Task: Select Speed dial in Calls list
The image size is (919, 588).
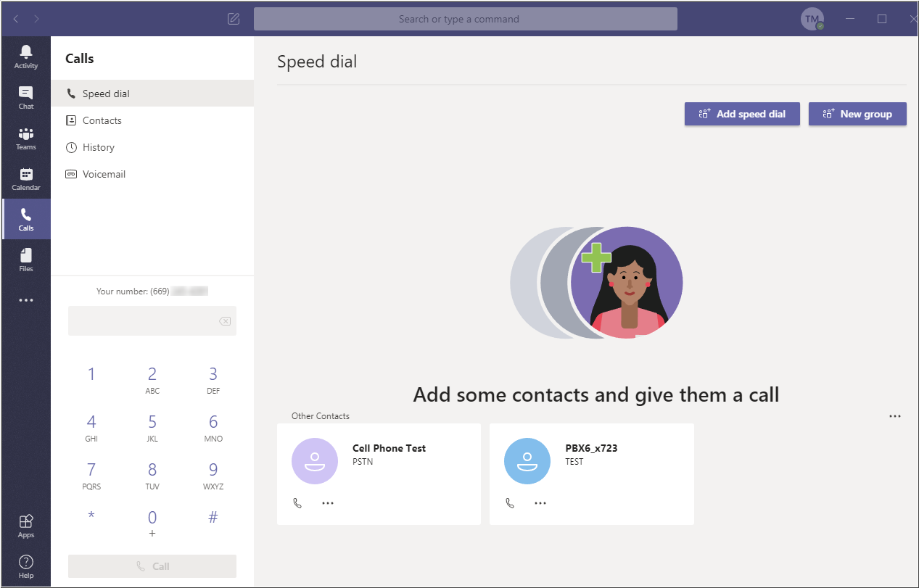Action: 152,94
